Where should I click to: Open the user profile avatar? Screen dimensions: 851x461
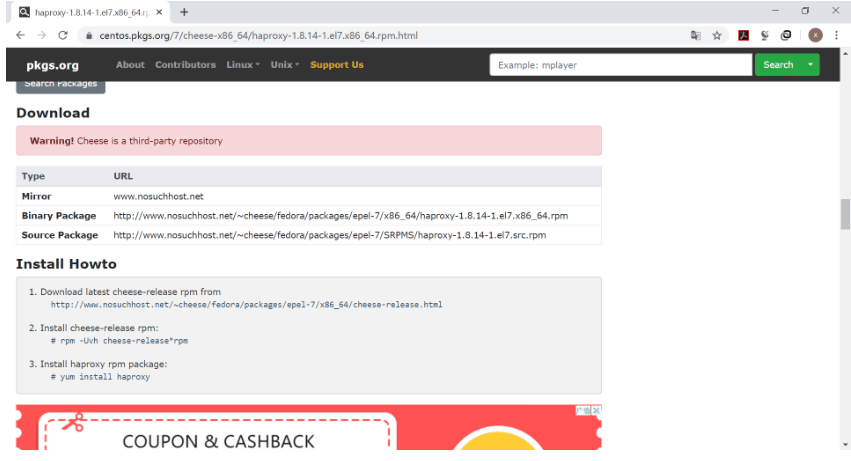(x=815, y=35)
